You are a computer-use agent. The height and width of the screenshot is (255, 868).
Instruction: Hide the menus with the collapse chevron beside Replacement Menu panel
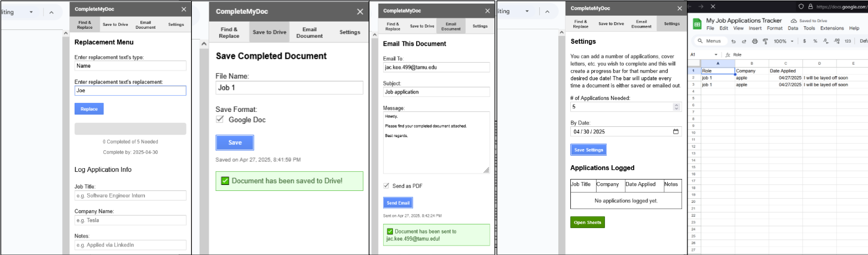51,12
